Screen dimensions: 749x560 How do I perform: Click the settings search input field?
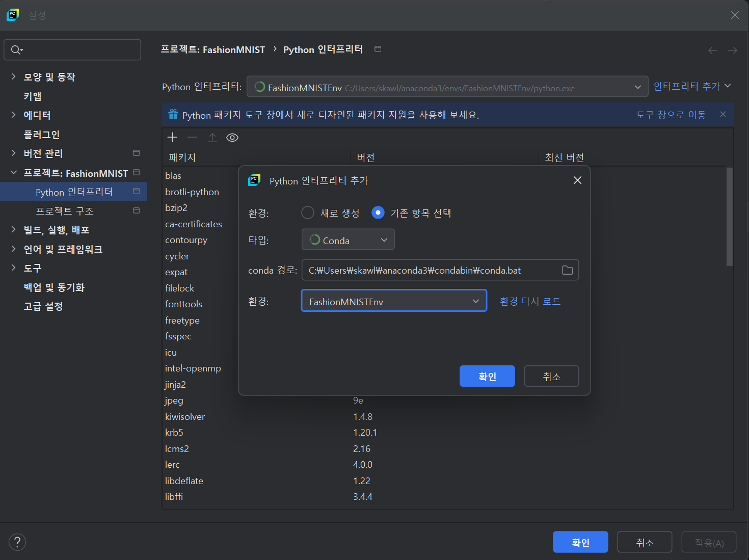(x=72, y=49)
